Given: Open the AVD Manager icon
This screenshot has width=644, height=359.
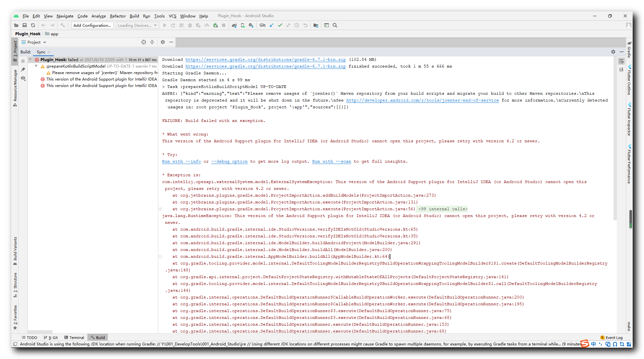Looking at the screenshot, I should [243, 25].
